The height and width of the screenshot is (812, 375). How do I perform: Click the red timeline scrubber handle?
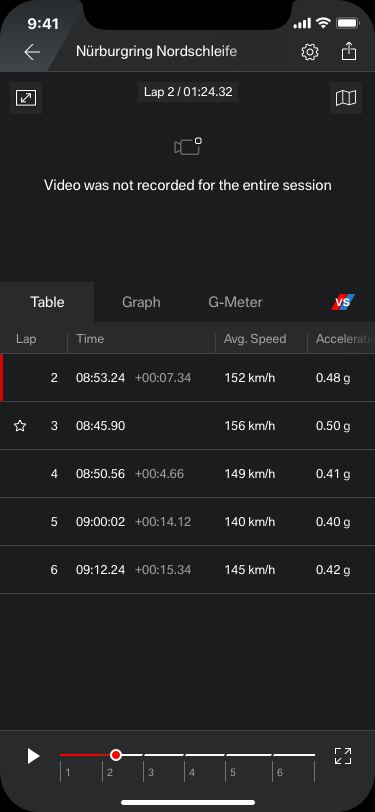pyautogui.click(x=116, y=755)
